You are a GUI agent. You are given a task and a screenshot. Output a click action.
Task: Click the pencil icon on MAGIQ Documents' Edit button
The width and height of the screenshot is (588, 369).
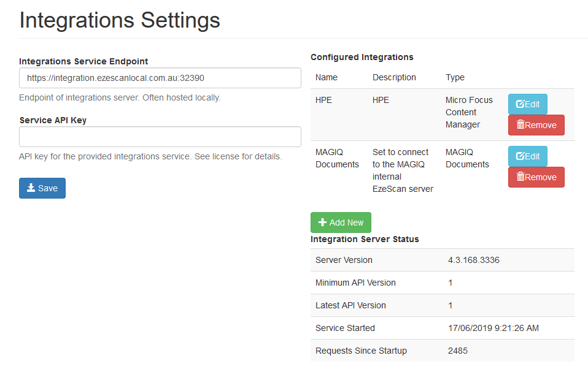[x=520, y=156]
